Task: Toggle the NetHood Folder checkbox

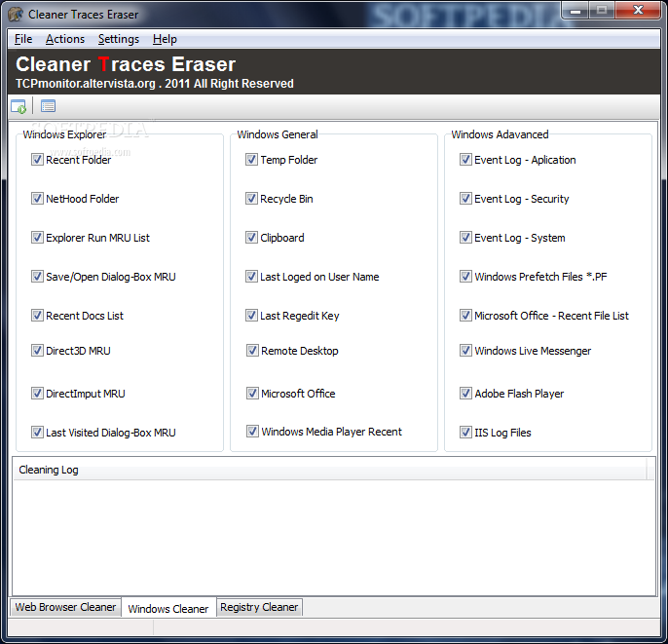Action: [37, 199]
